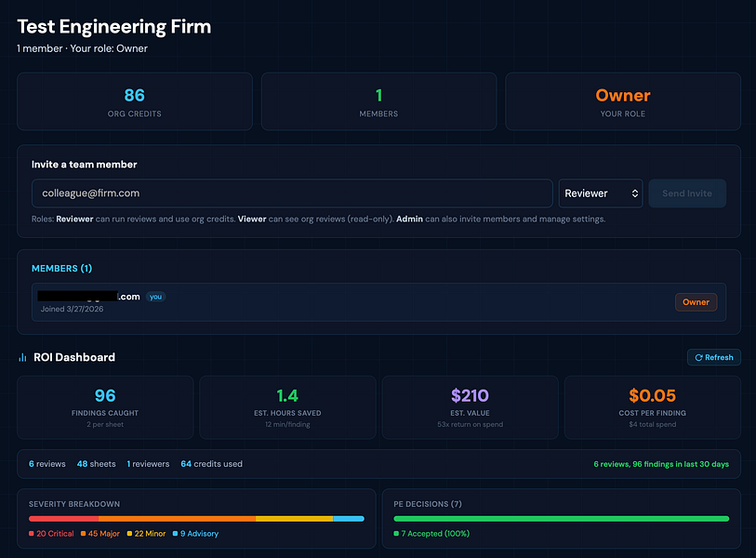The image size is (756, 558).
Task: Open the Reviewer role dropdown
Action: point(601,193)
